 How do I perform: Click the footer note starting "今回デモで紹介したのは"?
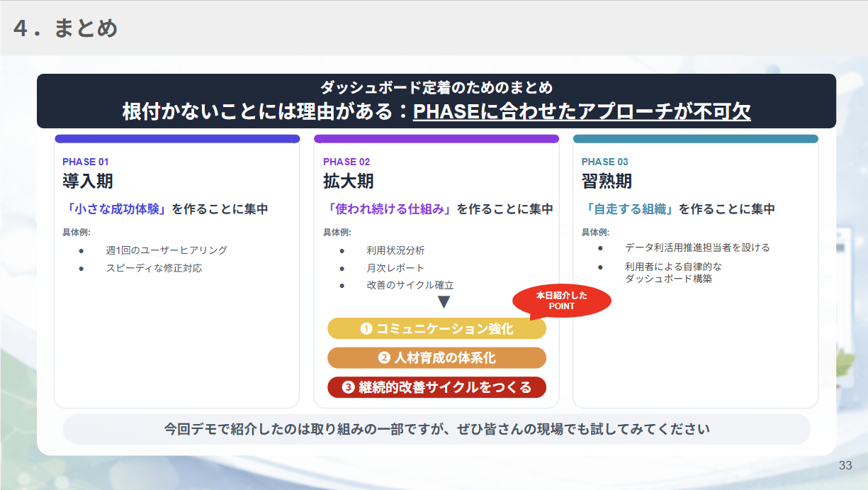pos(436,429)
